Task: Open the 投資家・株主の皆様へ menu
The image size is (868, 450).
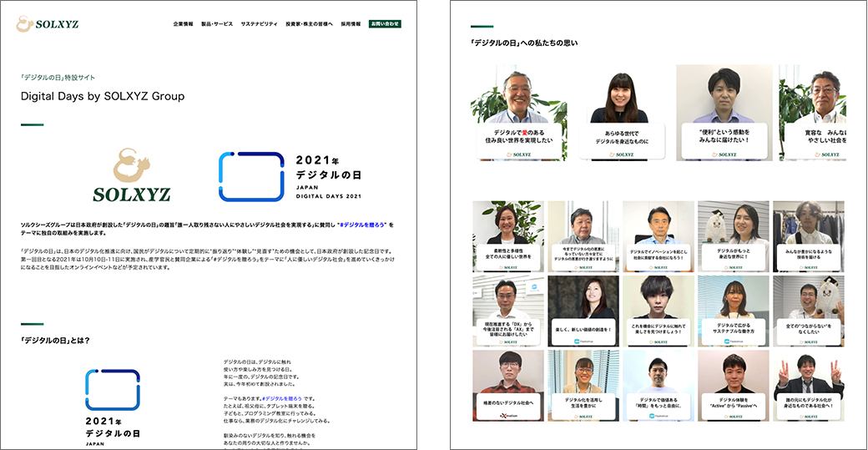Action: 310,24
